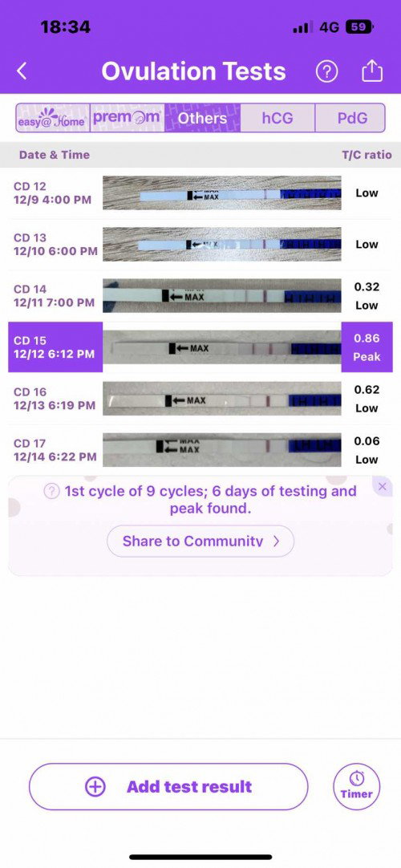Select the CD 17 12/14 test row
Image resolution: width=401 pixels, height=868 pixels.
pos(200,451)
